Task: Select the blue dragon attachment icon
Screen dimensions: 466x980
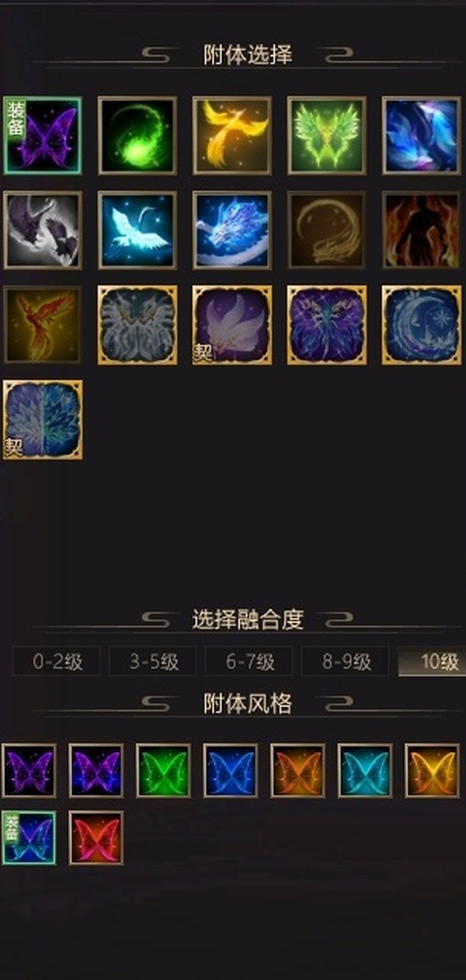Action: [232, 230]
